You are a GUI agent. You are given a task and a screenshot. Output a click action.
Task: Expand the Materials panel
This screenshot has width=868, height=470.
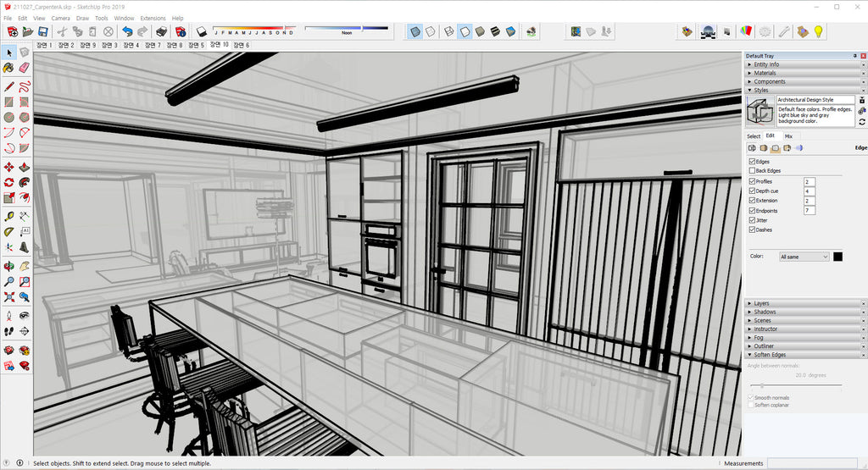[805, 73]
